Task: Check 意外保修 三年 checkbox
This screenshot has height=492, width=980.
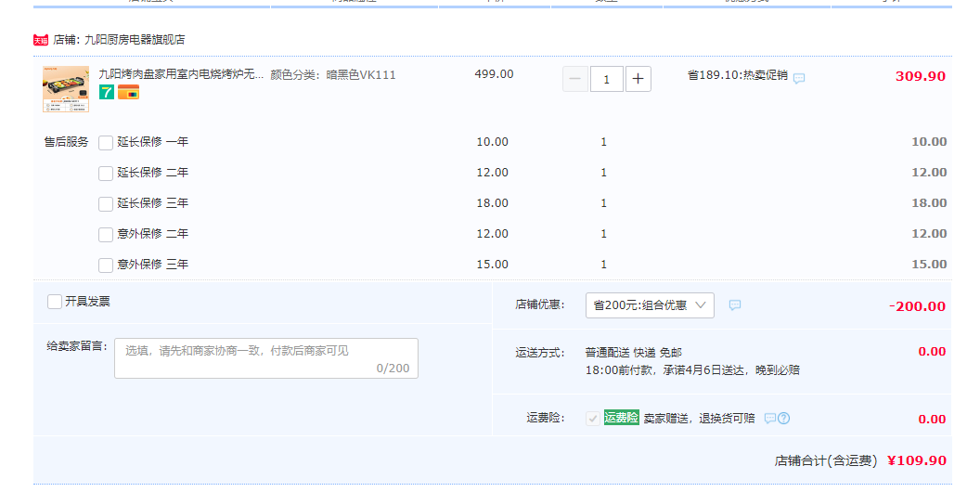Action: 106,265
